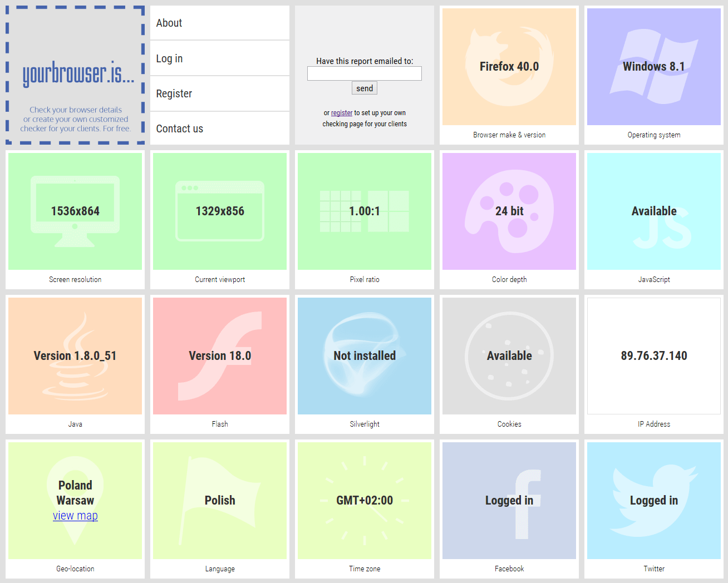Open the Contact us menu item
Screen dimensions: 728x583
click(x=220, y=129)
